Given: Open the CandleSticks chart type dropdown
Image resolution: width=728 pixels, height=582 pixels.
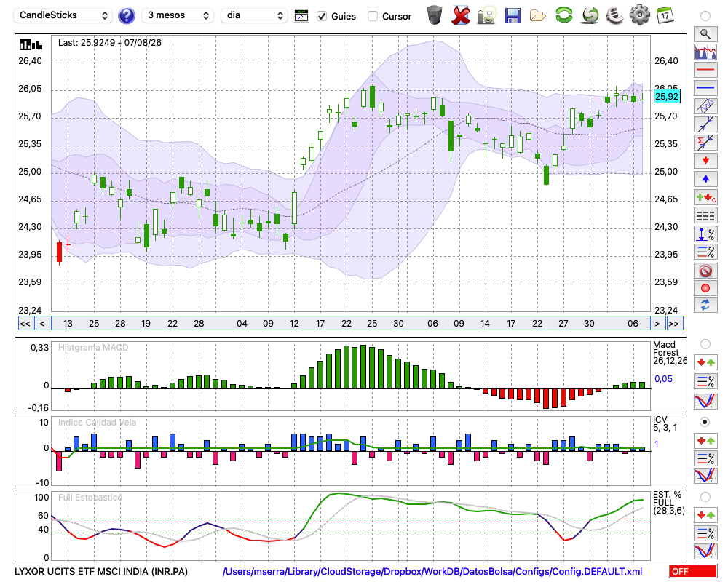Looking at the screenshot, I should pos(63,15).
